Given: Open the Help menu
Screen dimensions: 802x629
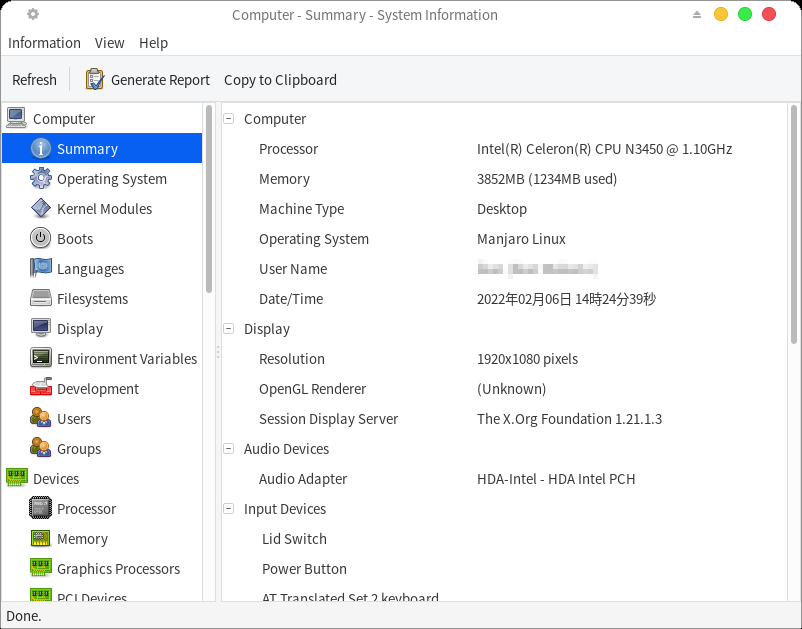Looking at the screenshot, I should coord(153,43).
